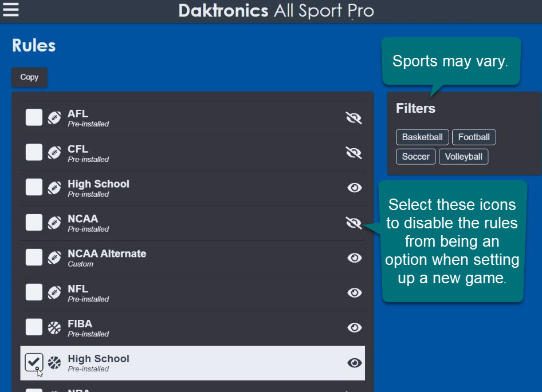Select the football icon for NCAA rules
Image resolution: width=542 pixels, height=392 pixels.
[54, 223]
